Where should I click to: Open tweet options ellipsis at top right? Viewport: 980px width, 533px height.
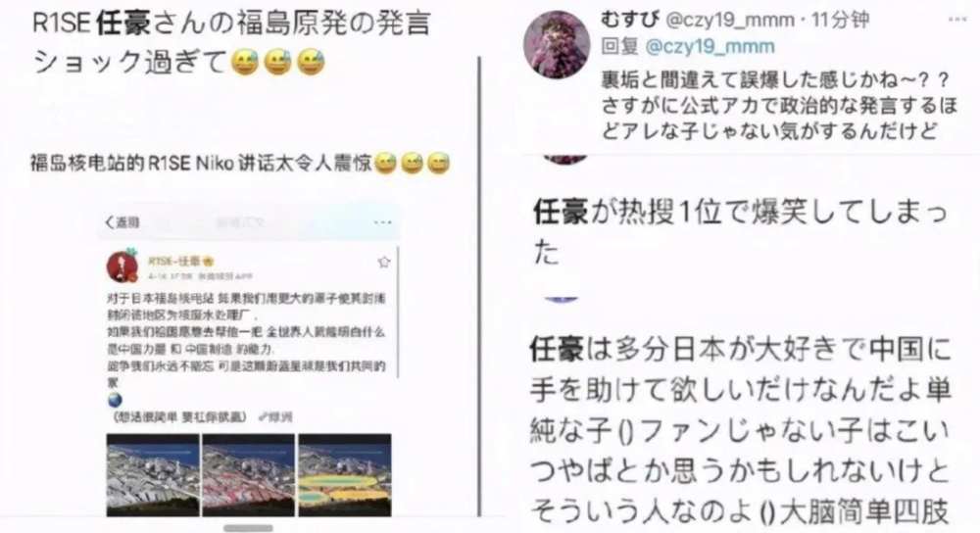point(956,20)
